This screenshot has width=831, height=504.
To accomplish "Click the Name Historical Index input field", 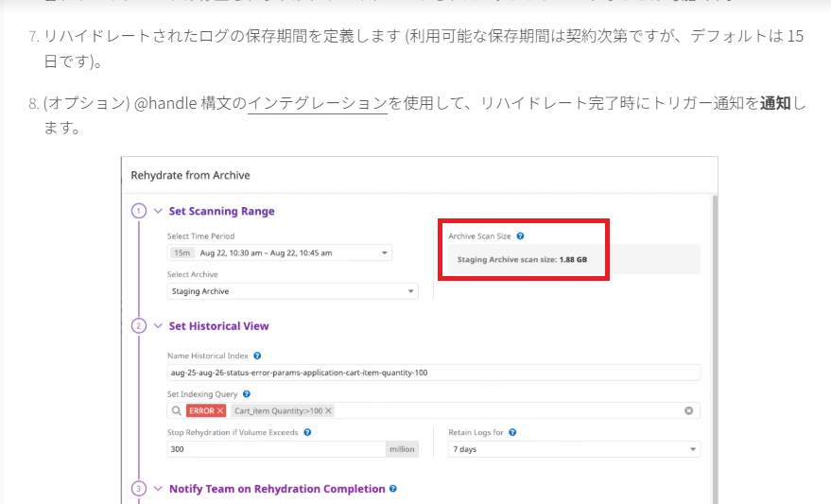I will 434,373.
